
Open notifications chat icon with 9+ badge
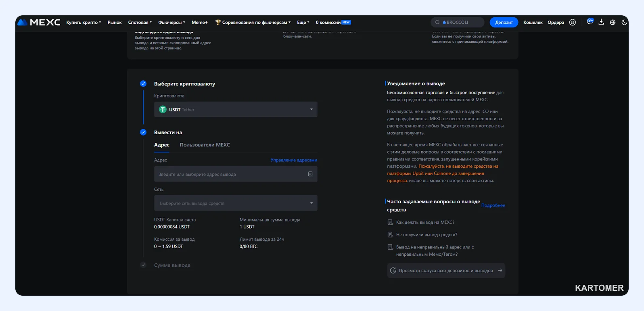pos(590,22)
